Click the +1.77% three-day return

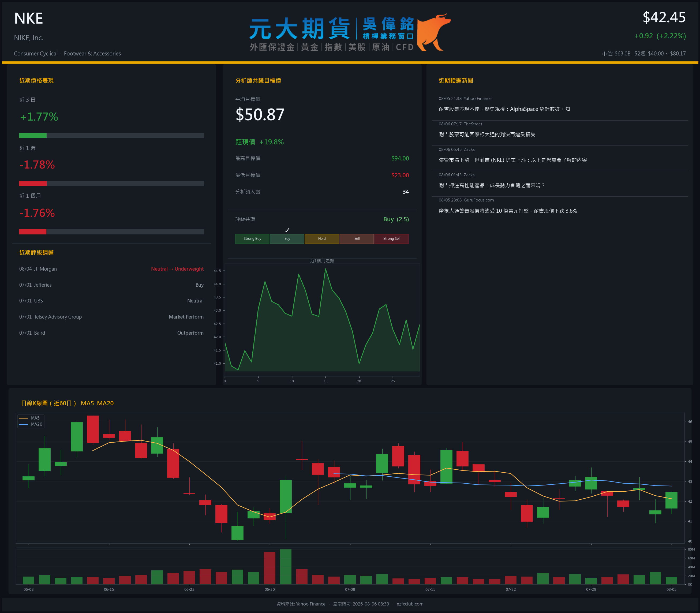(x=39, y=117)
